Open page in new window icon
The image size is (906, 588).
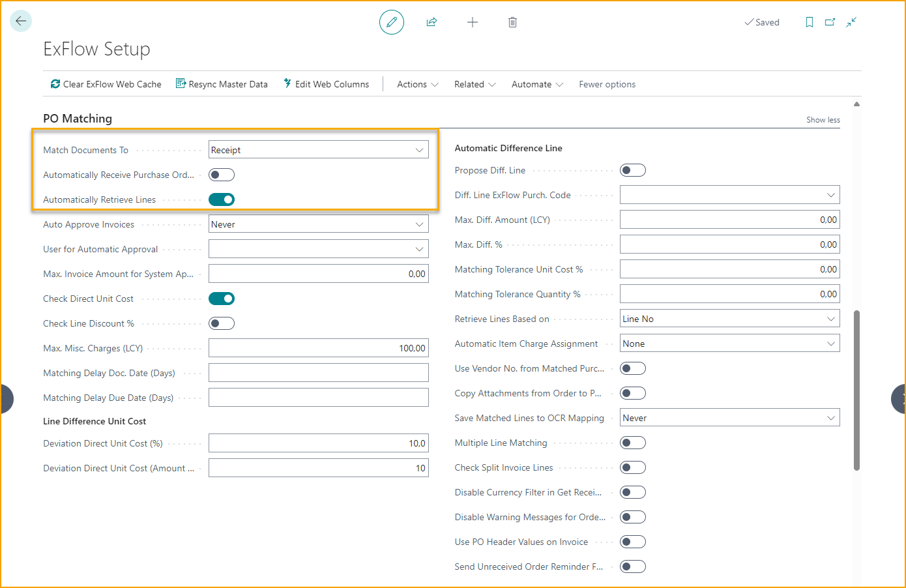coord(830,22)
